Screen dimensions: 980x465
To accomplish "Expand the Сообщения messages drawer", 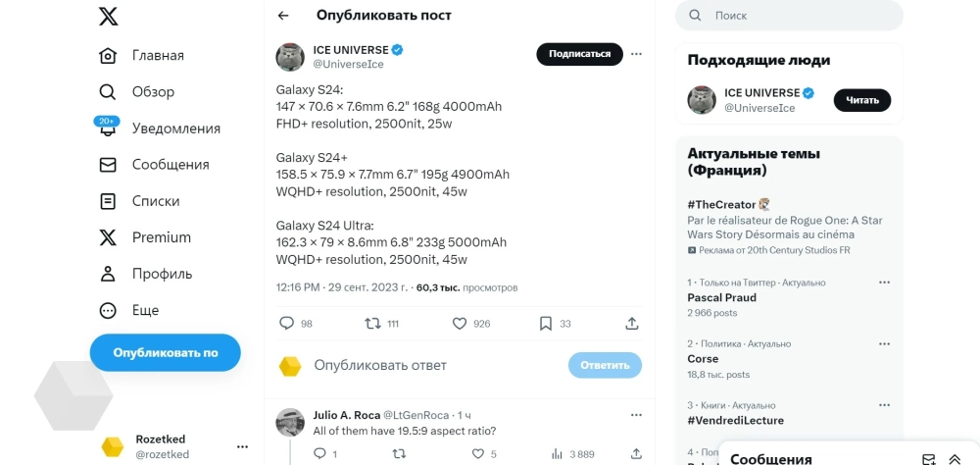I will [x=955, y=459].
